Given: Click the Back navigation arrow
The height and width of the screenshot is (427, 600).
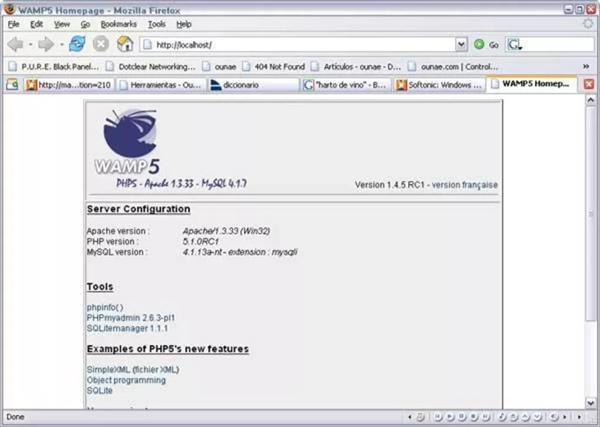Looking at the screenshot, I should [x=15, y=44].
